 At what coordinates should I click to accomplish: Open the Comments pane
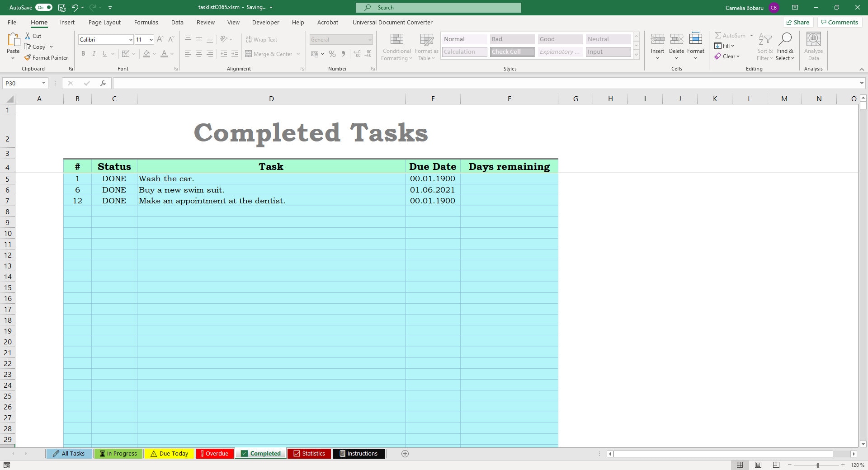(x=840, y=22)
